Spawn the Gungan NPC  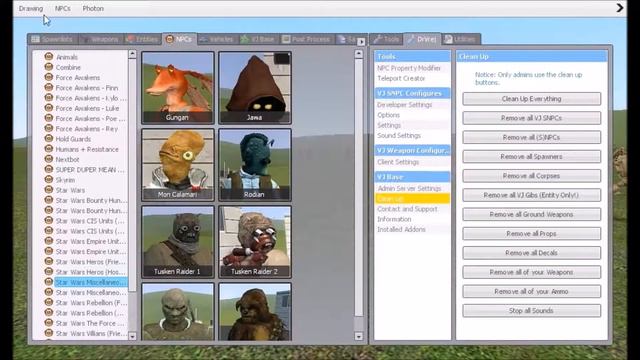click(x=178, y=87)
